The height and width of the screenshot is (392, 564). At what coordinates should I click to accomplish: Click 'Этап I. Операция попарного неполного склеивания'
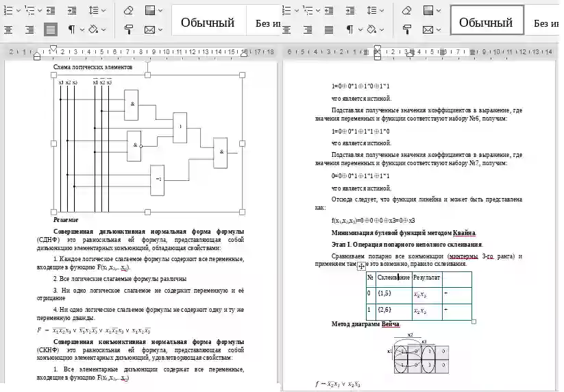pos(407,245)
